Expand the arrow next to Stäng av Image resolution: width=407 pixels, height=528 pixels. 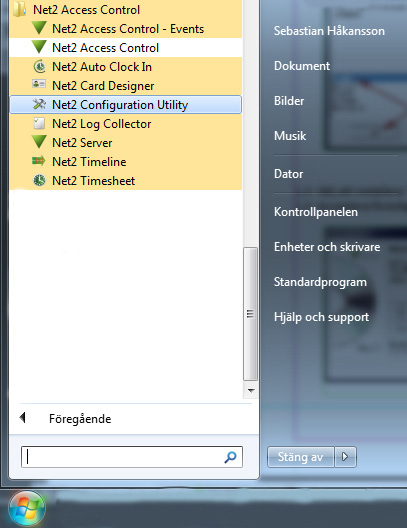click(x=345, y=457)
